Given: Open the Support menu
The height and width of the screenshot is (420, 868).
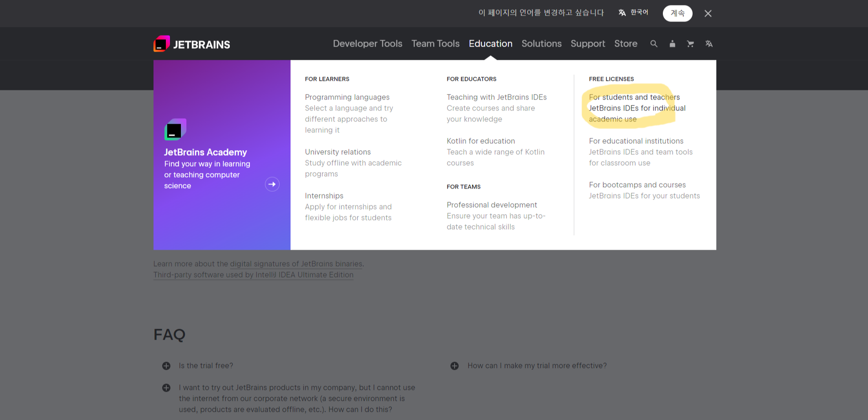Looking at the screenshot, I should 587,44.
